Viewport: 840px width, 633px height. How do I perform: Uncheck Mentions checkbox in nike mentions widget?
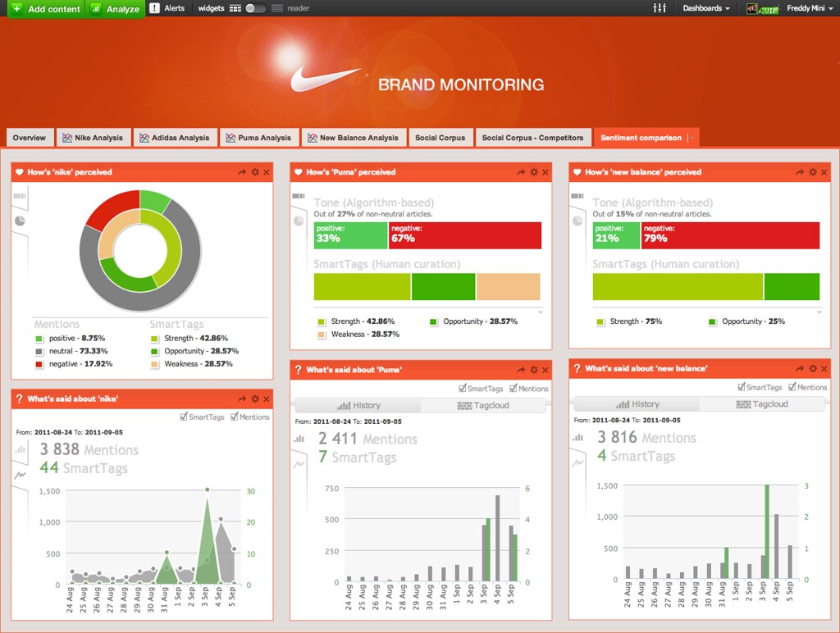pos(234,417)
